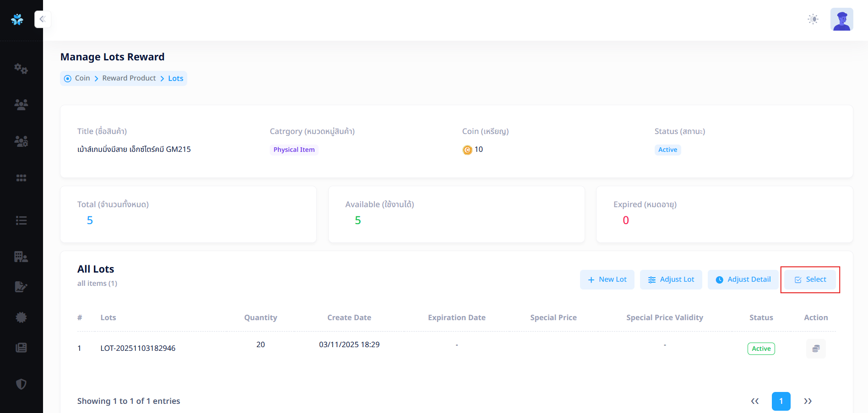This screenshot has width=868, height=413.
Task: Click the Adjust Lot button
Action: click(x=671, y=279)
